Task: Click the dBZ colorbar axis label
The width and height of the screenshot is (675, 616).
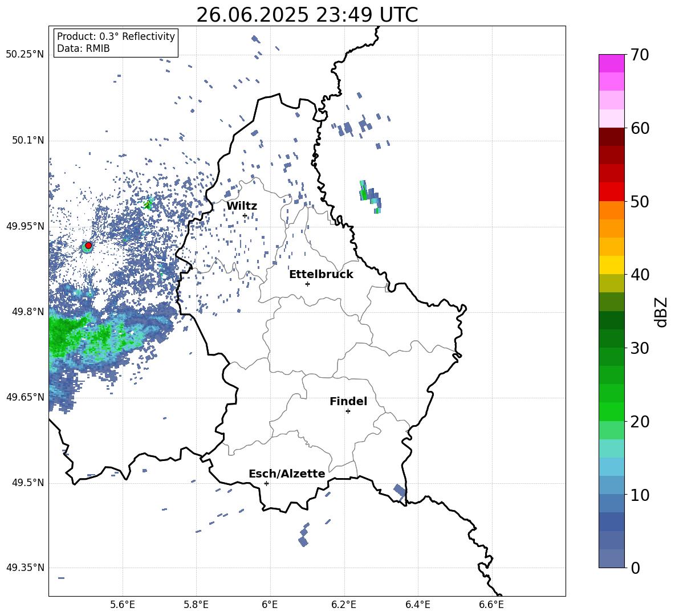Action: point(660,312)
